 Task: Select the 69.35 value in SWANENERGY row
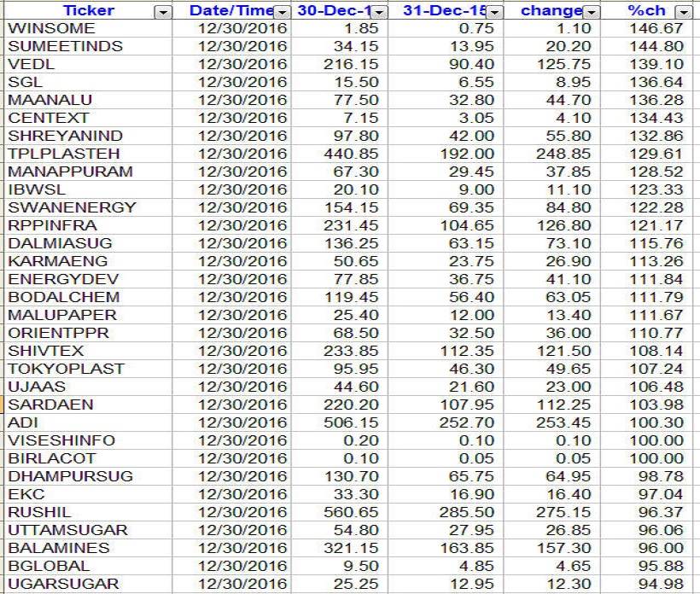point(471,207)
